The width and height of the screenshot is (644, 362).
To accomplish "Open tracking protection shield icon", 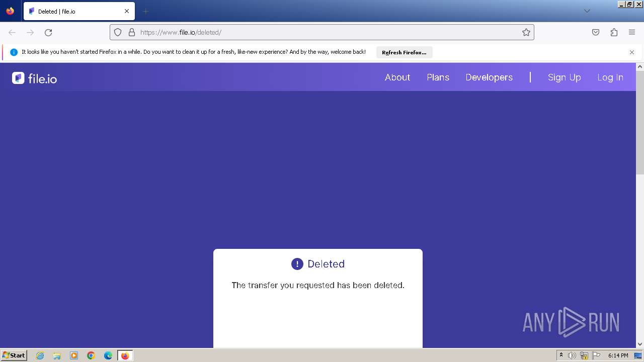I will click(118, 32).
